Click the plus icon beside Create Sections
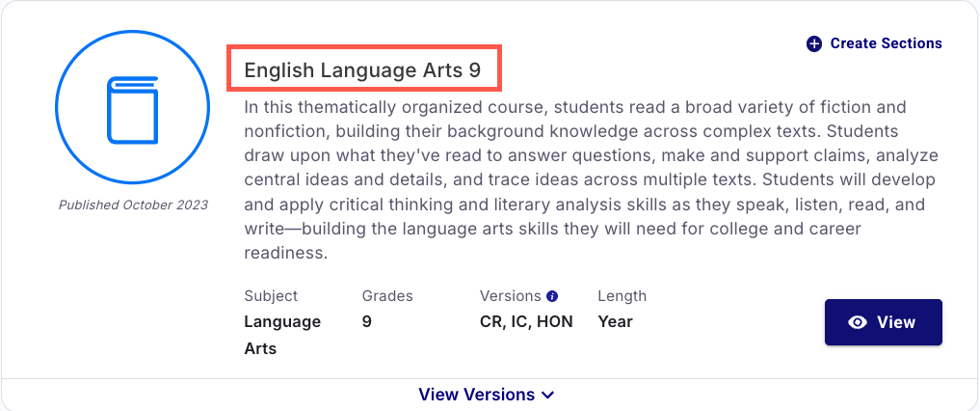This screenshot has height=411, width=980. [x=814, y=43]
